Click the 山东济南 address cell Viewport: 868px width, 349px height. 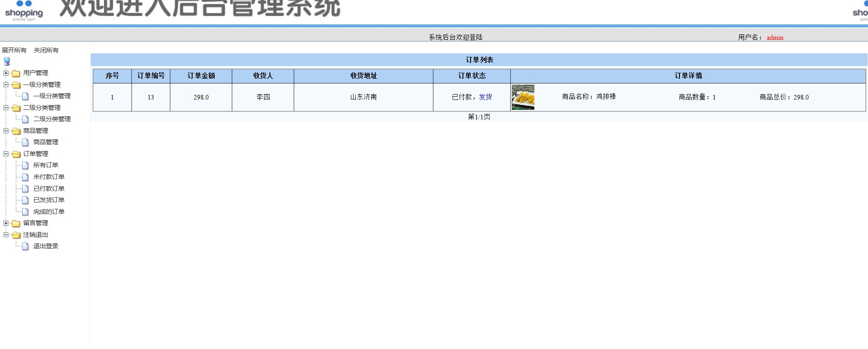point(363,97)
